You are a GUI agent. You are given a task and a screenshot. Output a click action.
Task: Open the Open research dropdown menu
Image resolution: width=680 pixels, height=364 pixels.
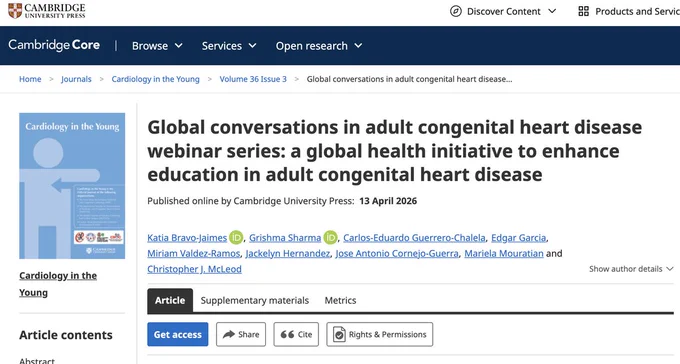tap(319, 46)
